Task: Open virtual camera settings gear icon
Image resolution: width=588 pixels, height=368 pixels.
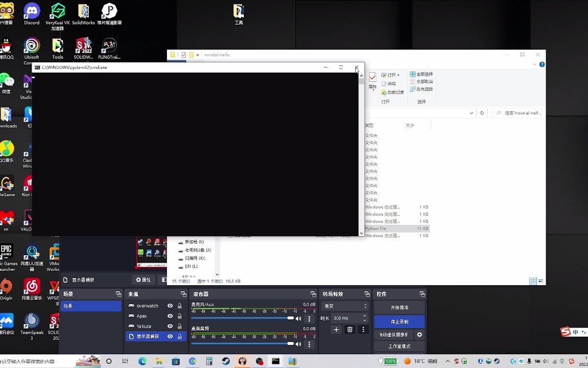Action: coord(419,334)
